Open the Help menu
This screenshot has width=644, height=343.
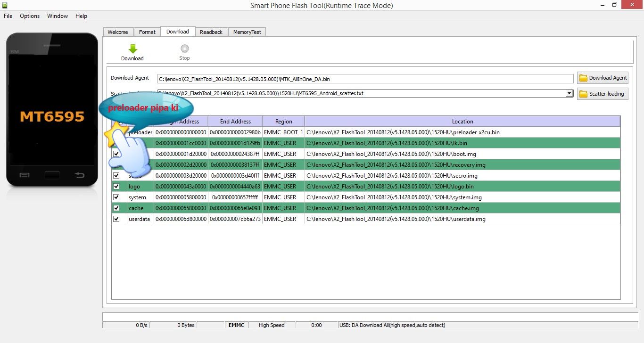tap(81, 16)
